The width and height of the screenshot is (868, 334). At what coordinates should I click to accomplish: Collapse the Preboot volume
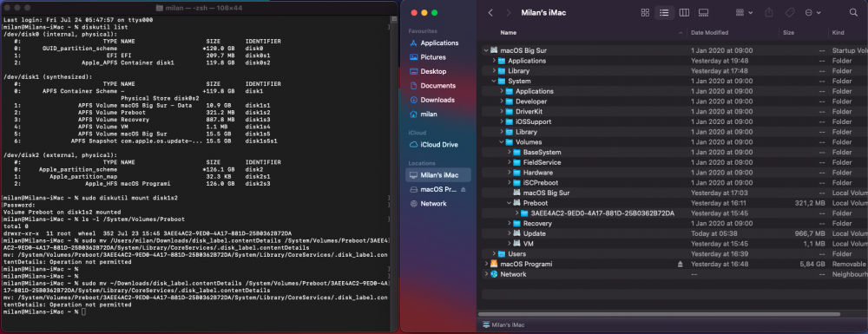pos(510,203)
